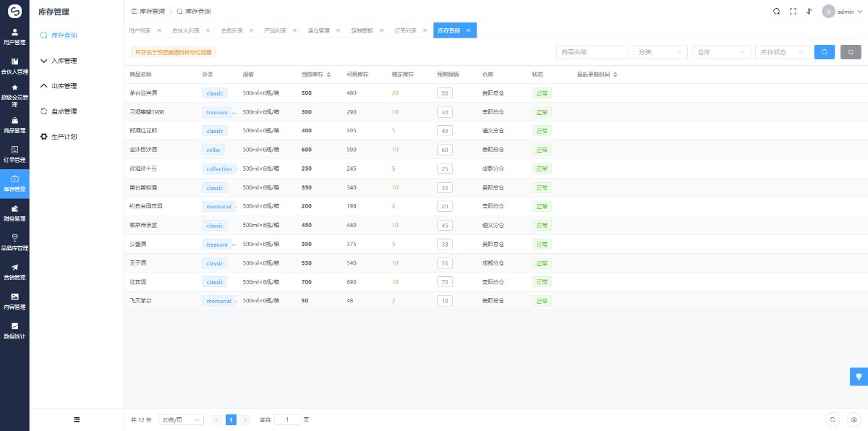This screenshot has width=868, height=431.
Task: Switch to the 订单列表 tab
Action: [405, 30]
